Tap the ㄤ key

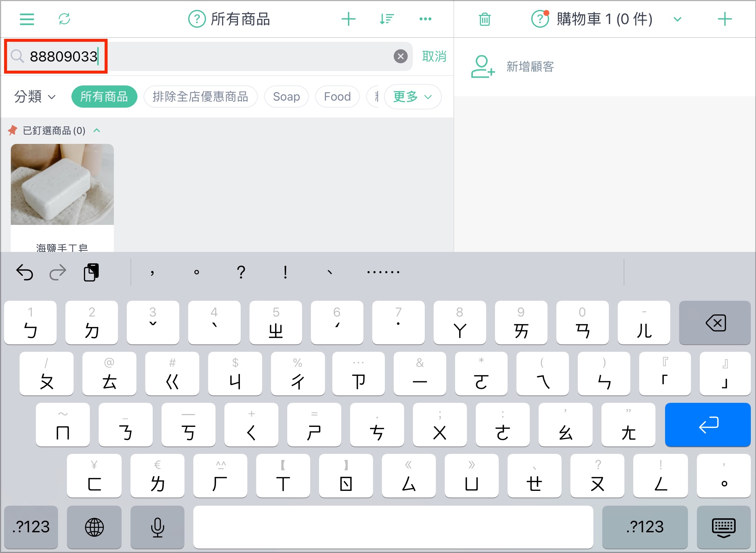click(628, 425)
